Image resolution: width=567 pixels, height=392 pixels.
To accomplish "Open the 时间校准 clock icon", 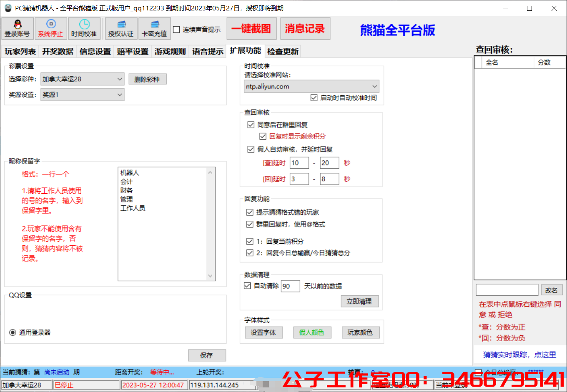I will [x=84, y=28].
